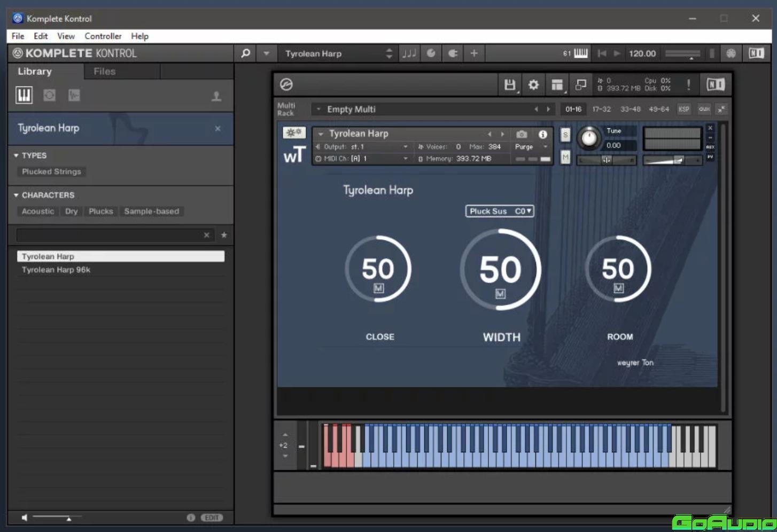
Task: Solo the instrument with S button
Action: pyautogui.click(x=565, y=135)
